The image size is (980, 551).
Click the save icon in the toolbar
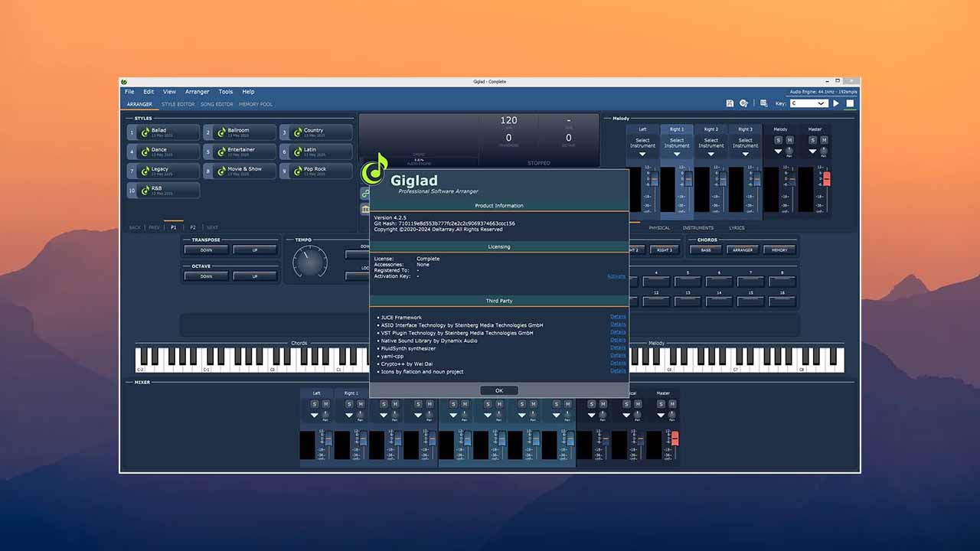(x=730, y=103)
